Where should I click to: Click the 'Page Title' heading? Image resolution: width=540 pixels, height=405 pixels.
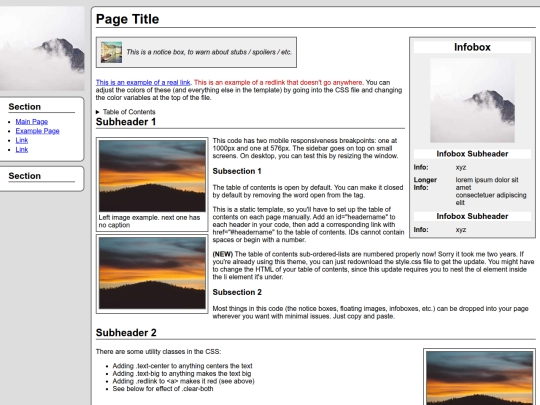pos(127,19)
